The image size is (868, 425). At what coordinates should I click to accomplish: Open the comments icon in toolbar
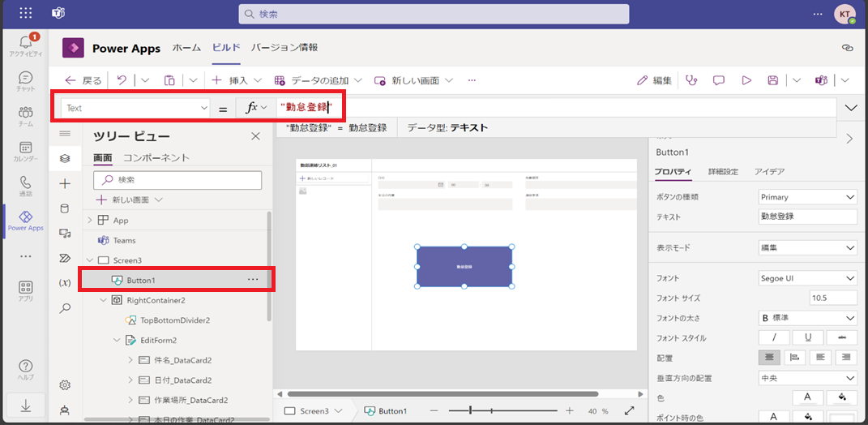pos(719,80)
